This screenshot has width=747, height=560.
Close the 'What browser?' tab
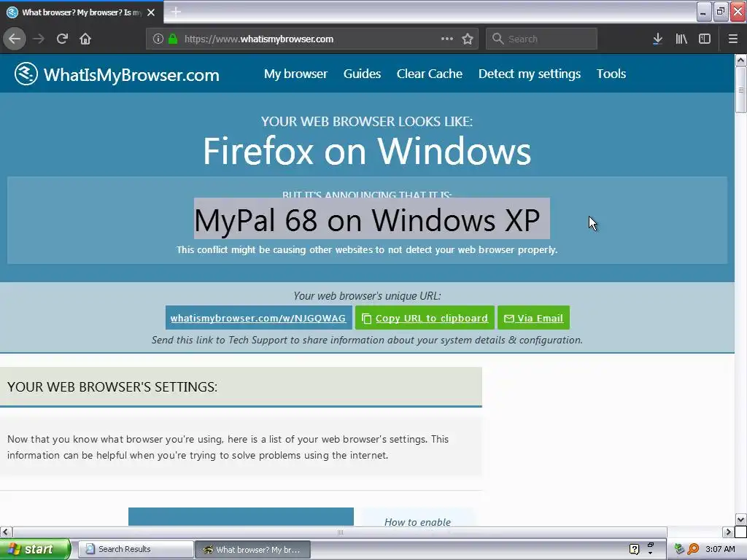(151, 12)
